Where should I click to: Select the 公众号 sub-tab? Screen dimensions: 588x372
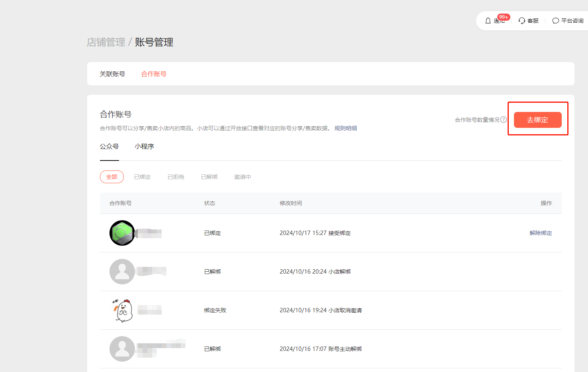tap(109, 147)
